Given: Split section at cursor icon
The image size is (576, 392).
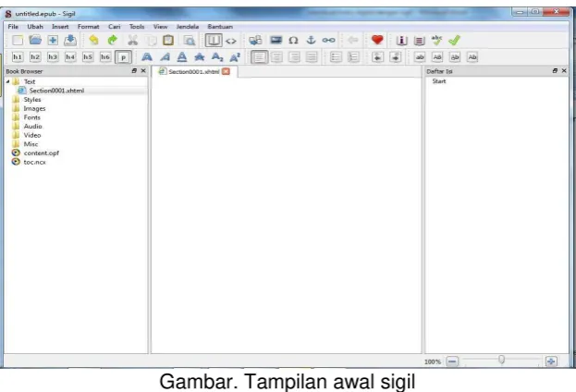Looking at the screenshot, I should click(x=255, y=40).
